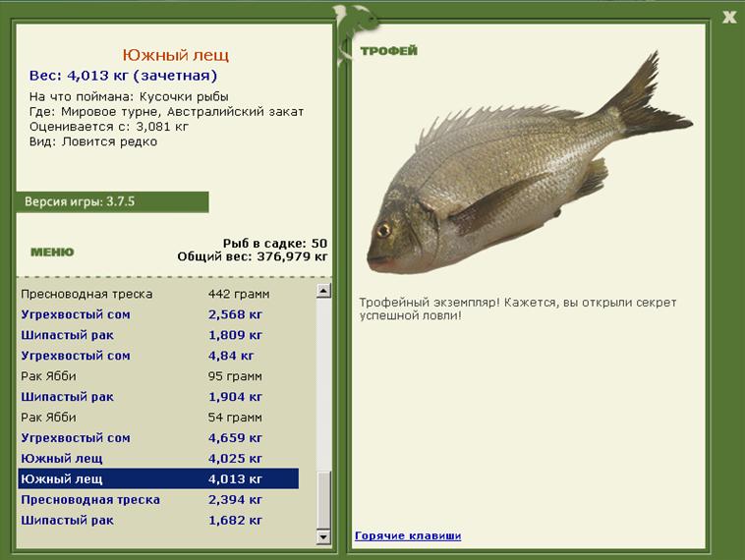Click the scrollbar up arrow in fish list
The image size is (745, 560).
[323, 290]
